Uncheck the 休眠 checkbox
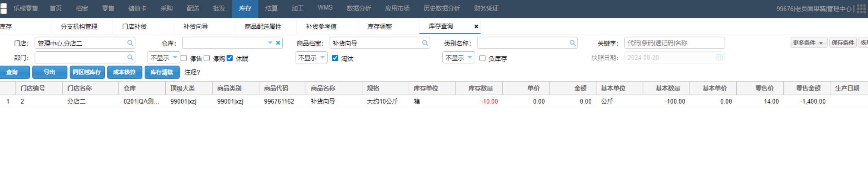The width and height of the screenshot is (868, 188). pos(230,58)
